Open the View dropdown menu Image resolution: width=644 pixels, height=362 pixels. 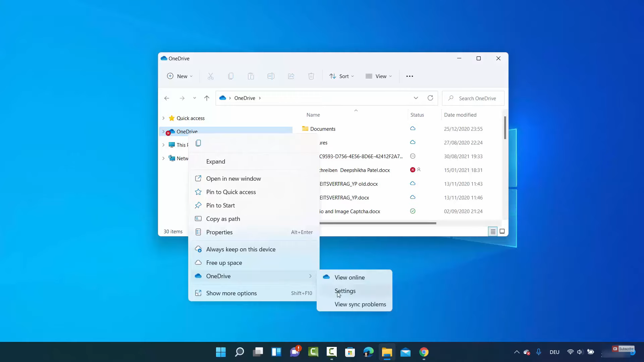pos(379,76)
